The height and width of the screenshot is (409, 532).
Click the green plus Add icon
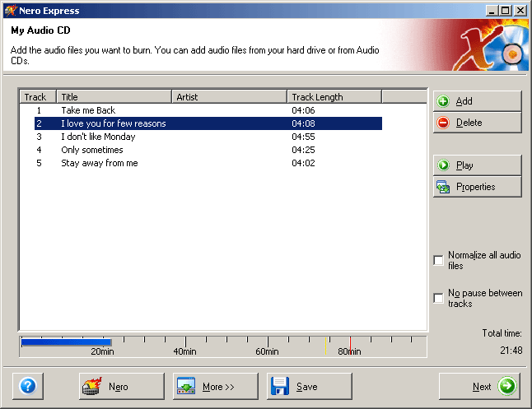(443, 101)
